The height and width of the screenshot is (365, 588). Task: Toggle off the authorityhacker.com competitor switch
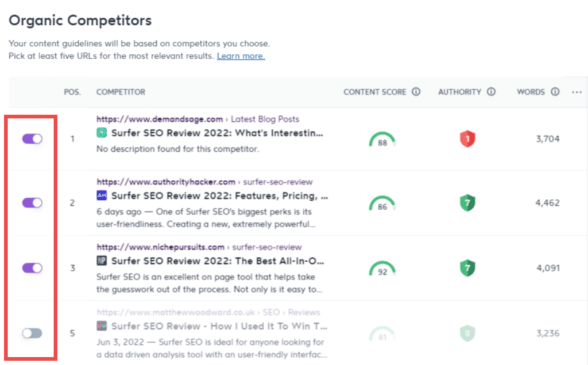tap(32, 203)
